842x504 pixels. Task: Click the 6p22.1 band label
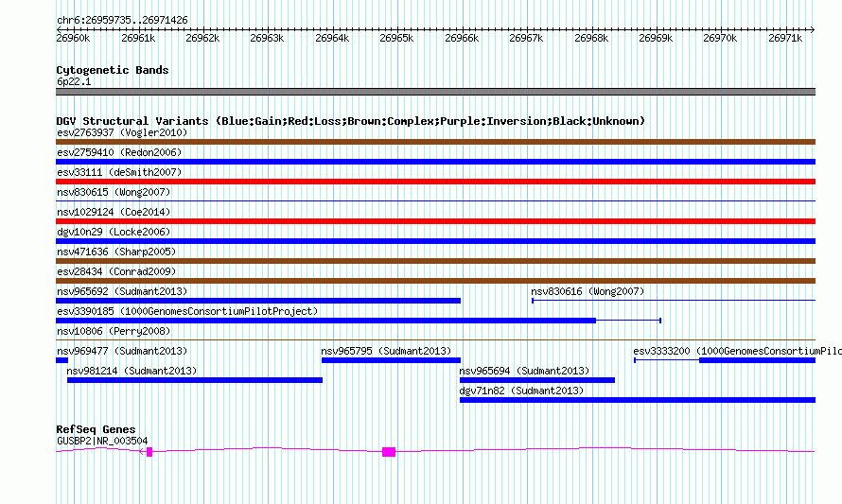(x=74, y=81)
